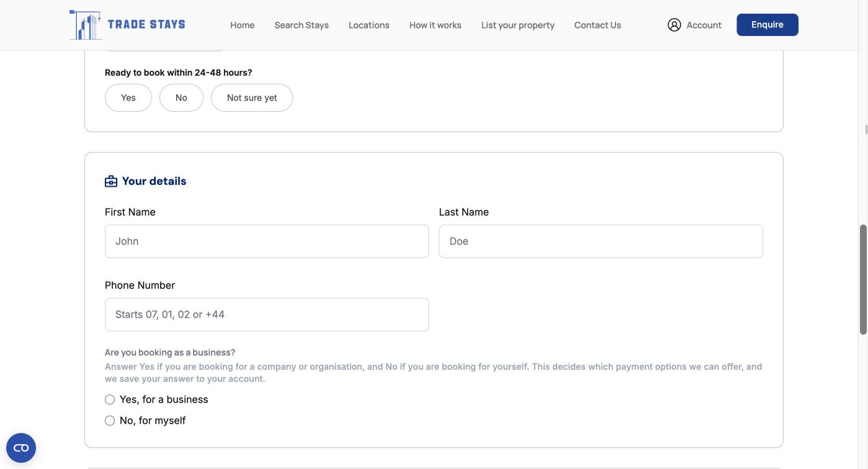The height and width of the screenshot is (469, 868).
Task: Click the page vertical scrollbar thumb
Action: 863,280
